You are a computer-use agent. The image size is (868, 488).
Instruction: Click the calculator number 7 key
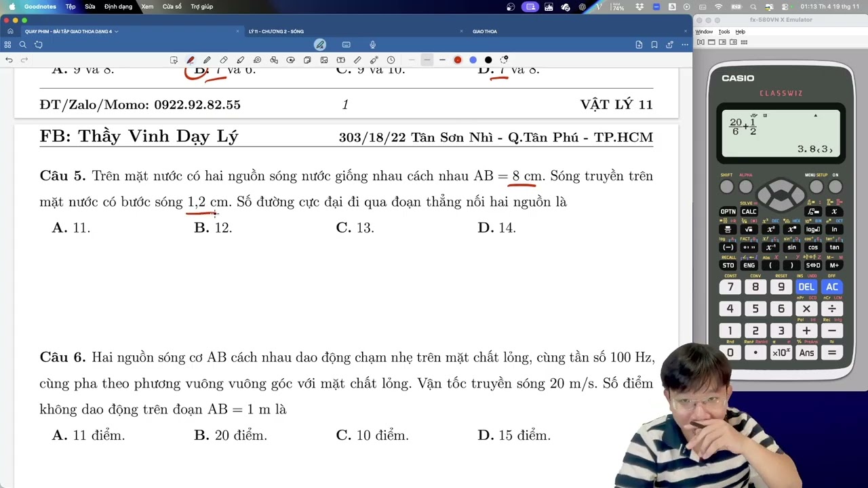[x=730, y=287]
